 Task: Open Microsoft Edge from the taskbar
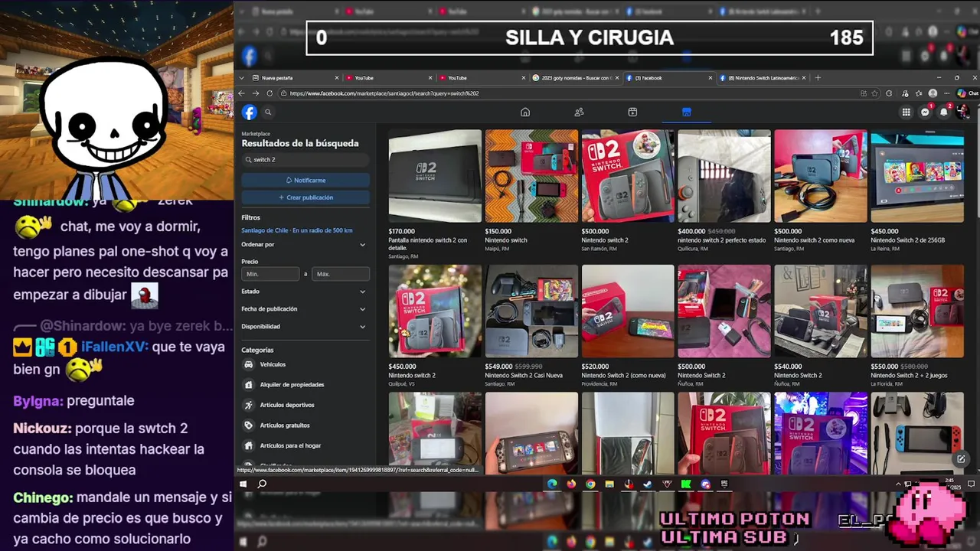tap(552, 484)
